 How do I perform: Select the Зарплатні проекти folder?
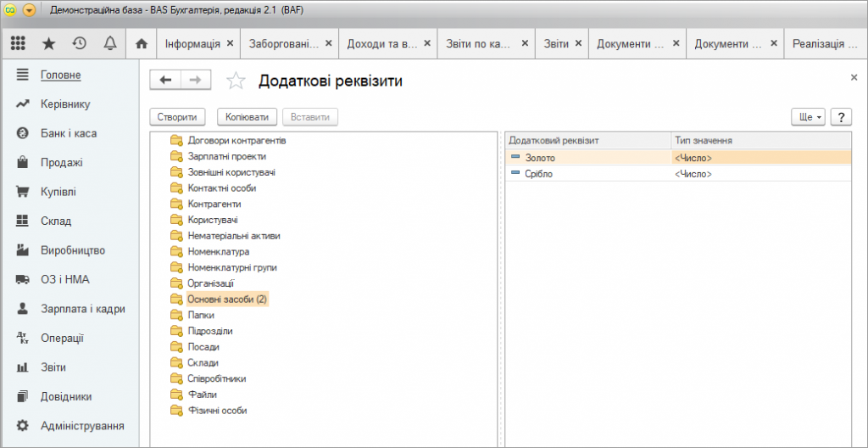(227, 156)
